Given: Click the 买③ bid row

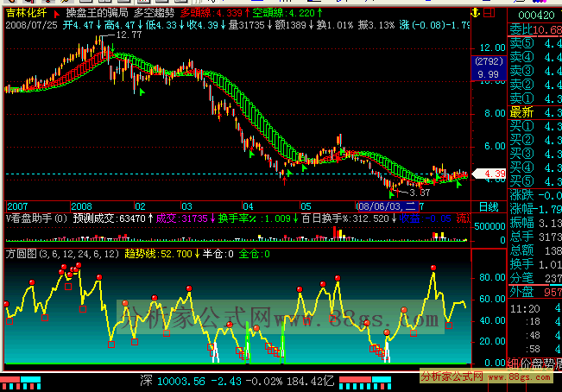Looking at the screenshot, I should [535, 154].
